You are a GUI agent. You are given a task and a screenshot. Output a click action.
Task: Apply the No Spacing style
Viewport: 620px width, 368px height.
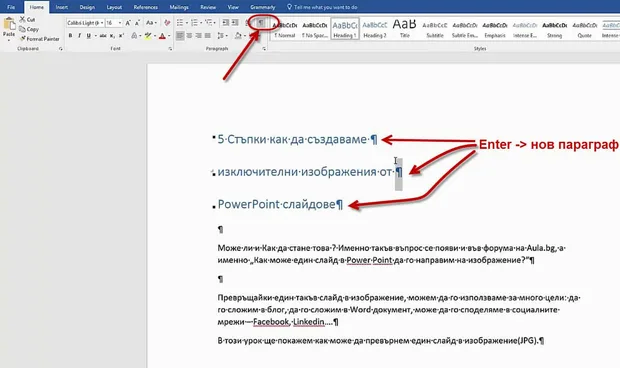coord(315,29)
